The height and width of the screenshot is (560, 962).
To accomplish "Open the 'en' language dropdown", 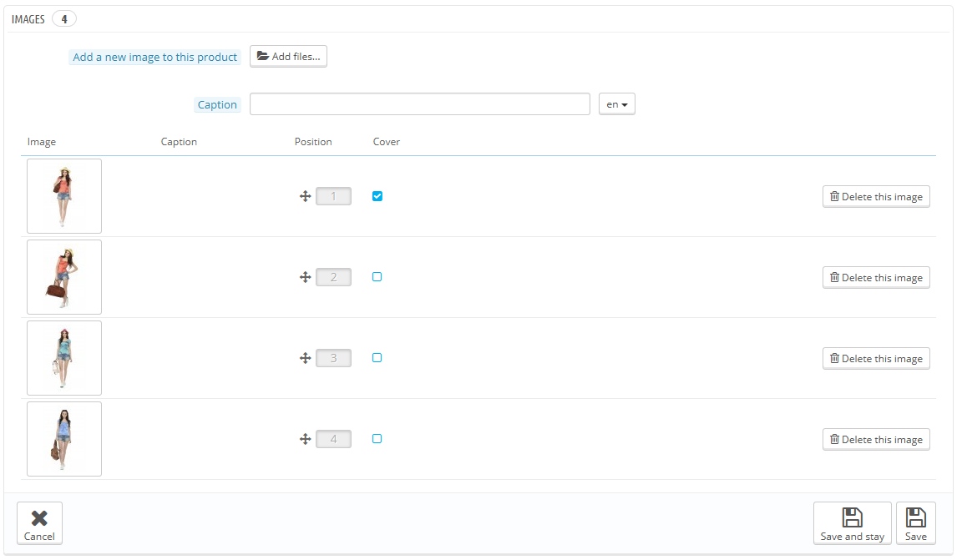I will (616, 104).
